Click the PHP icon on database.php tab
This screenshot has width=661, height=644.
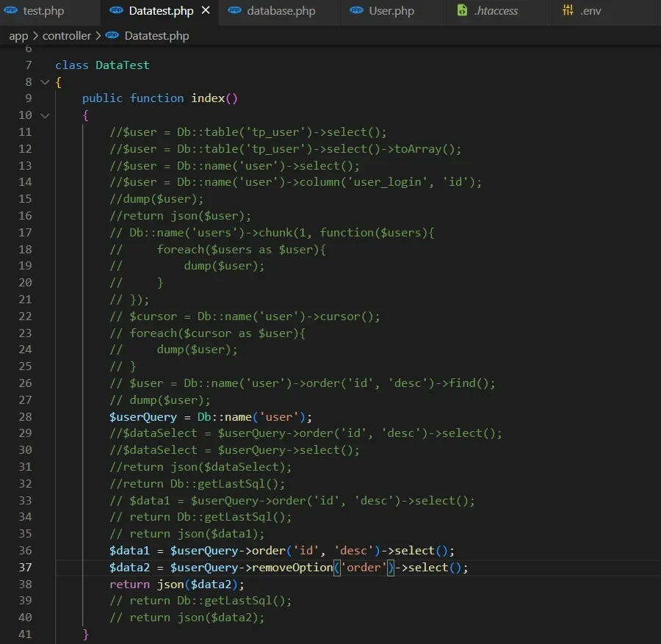coord(234,10)
